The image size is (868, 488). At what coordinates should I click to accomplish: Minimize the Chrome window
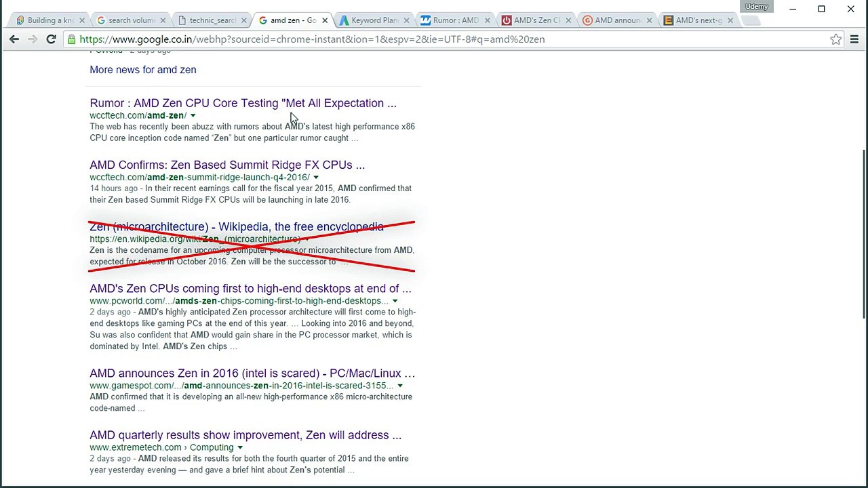tap(793, 9)
